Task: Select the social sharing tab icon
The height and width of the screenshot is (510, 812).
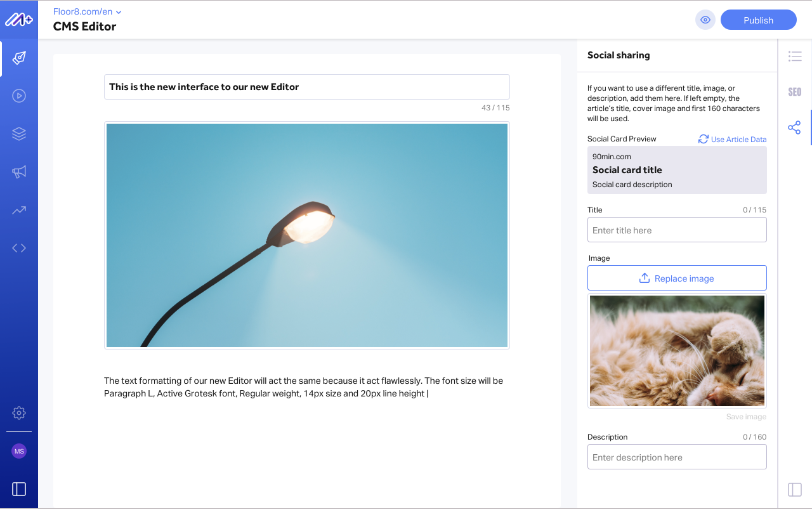Action: (794, 128)
